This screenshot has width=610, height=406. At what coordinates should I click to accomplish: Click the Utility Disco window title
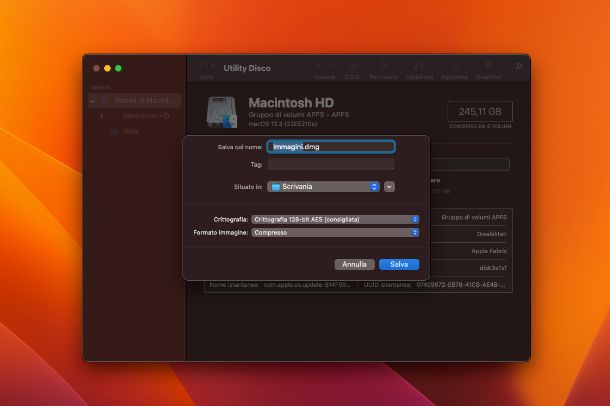click(247, 68)
